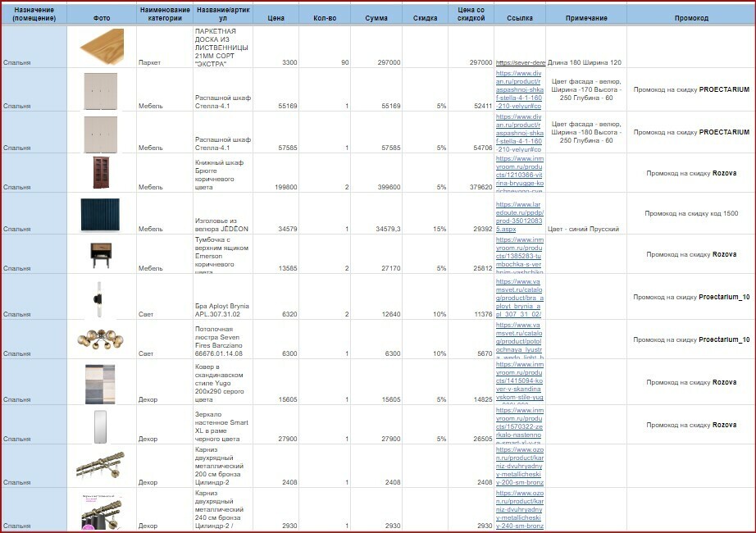Click the blue velour headboard photo
Viewport: 756px width, 533px height.
pos(100,215)
